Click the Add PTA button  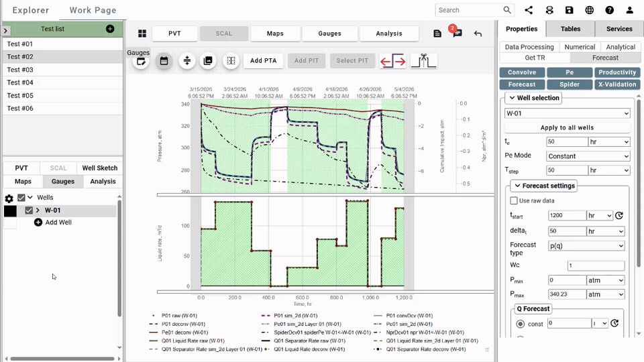click(x=263, y=61)
